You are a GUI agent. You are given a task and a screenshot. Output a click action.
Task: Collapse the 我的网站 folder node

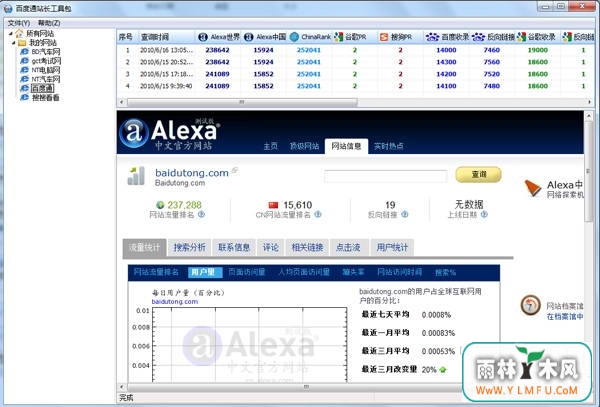(x=14, y=42)
